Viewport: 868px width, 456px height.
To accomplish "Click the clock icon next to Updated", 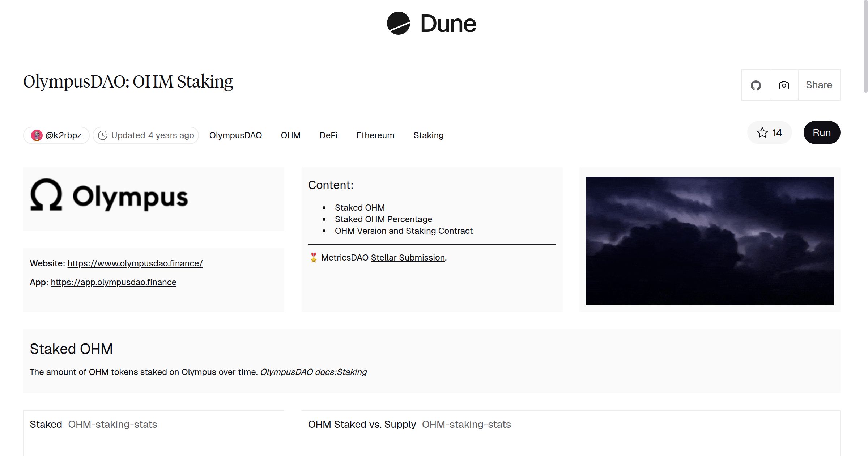I will pyautogui.click(x=103, y=135).
